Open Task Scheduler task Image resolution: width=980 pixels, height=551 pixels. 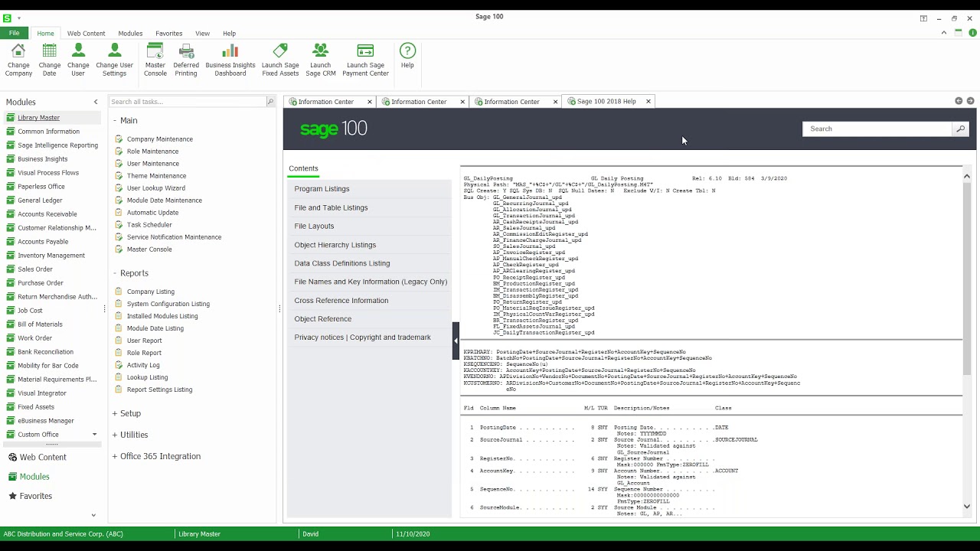[x=149, y=225]
